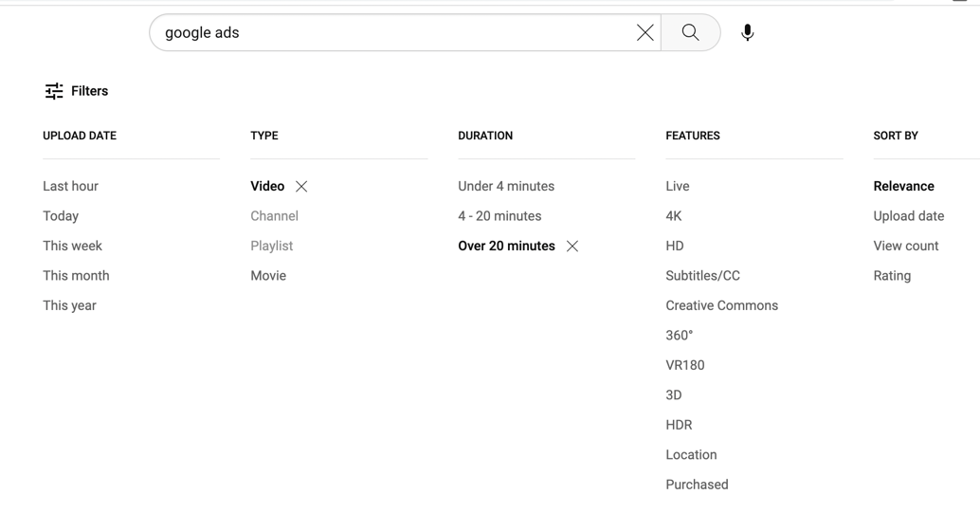Screen dimensions: 980x513
Task: Filter uploads to This month
Action: point(76,276)
